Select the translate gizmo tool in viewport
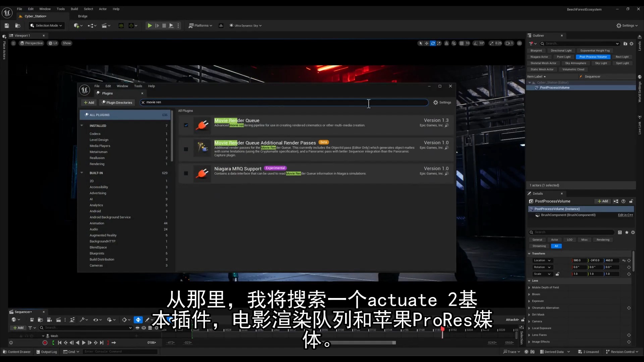 click(x=427, y=43)
